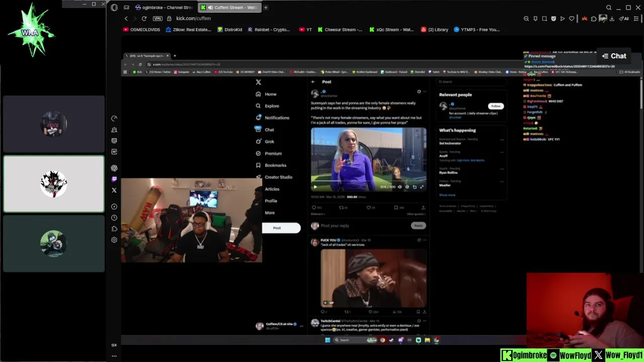
Task: Click Follow in Relevant people
Action: pyautogui.click(x=496, y=106)
